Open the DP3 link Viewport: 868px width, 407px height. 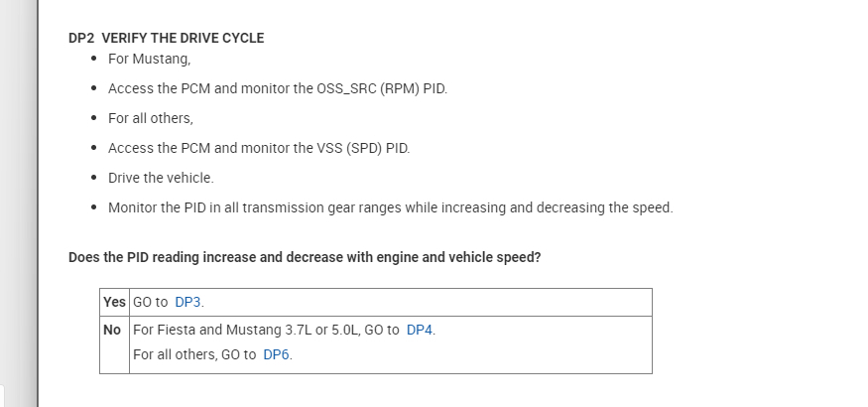pos(188,302)
